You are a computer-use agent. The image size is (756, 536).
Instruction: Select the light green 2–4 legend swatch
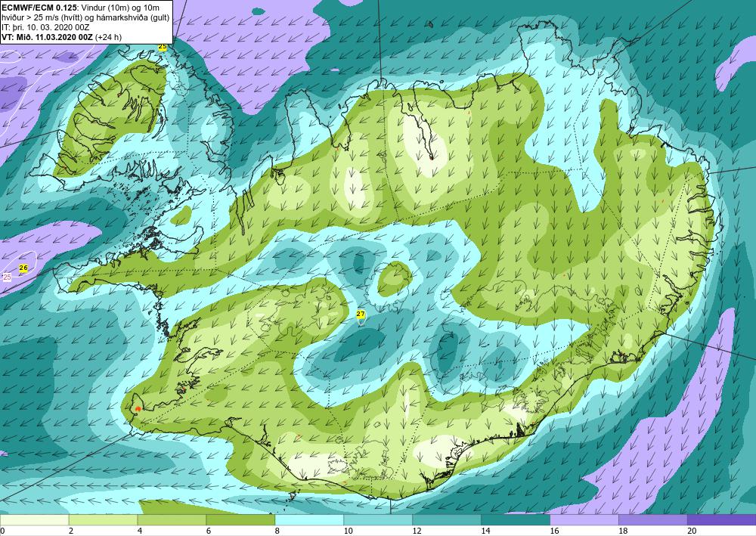coord(103,519)
